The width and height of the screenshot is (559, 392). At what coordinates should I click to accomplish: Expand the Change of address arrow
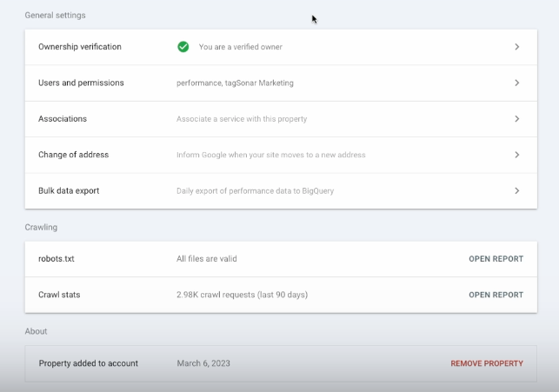(516, 155)
